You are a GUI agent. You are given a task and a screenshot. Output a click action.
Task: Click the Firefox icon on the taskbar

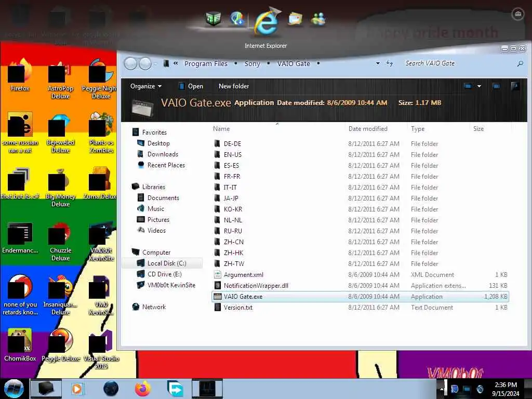pos(143,389)
